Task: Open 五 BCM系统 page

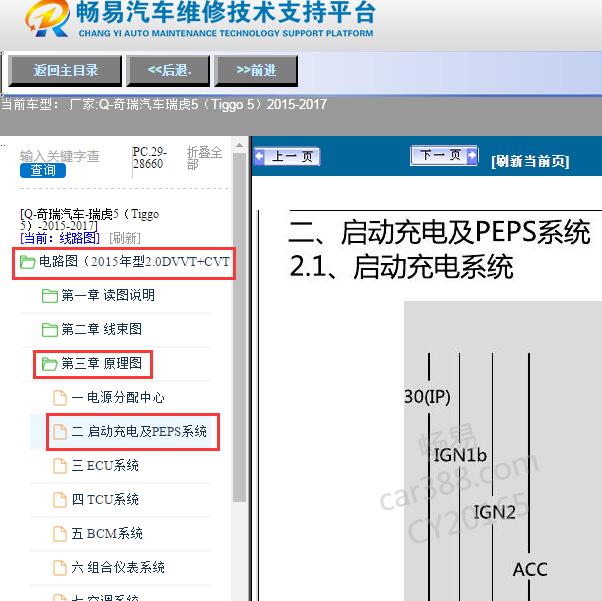Action: click(107, 533)
